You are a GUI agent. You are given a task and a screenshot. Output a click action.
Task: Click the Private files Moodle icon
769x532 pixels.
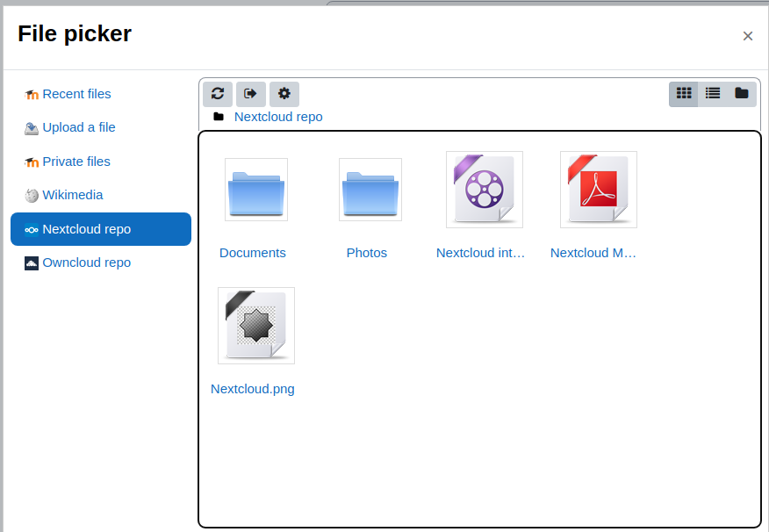coord(32,162)
